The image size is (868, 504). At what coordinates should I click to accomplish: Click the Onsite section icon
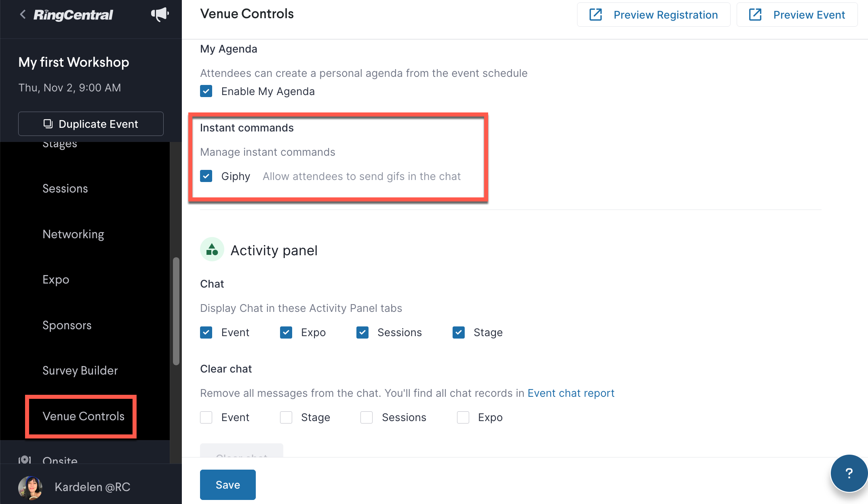tap(25, 460)
